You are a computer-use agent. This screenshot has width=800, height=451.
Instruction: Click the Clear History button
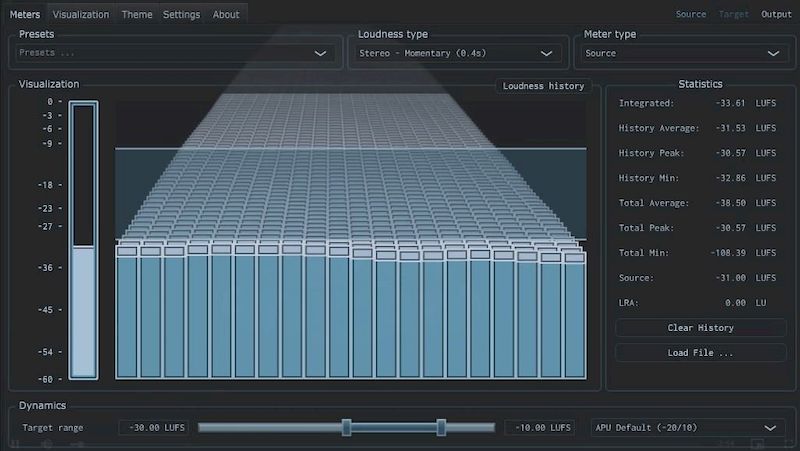[x=701, y=328]
